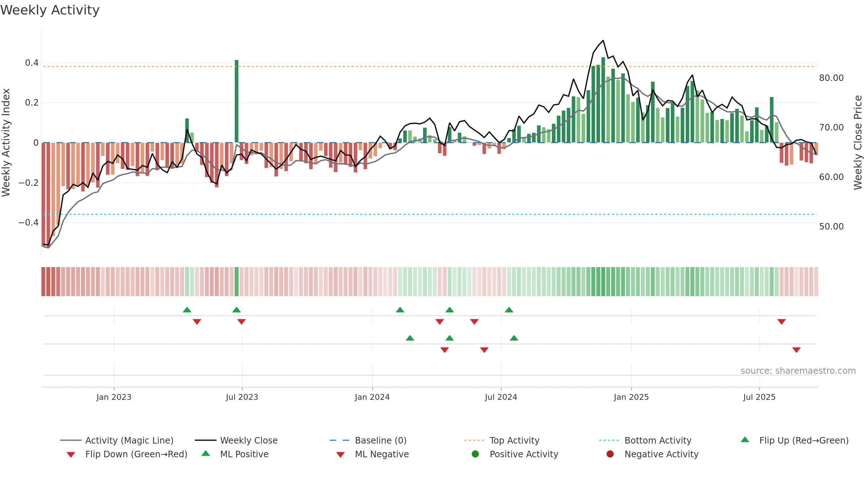Click the dark green heatmap cell near Jul 2023

[x=237, y=282]
